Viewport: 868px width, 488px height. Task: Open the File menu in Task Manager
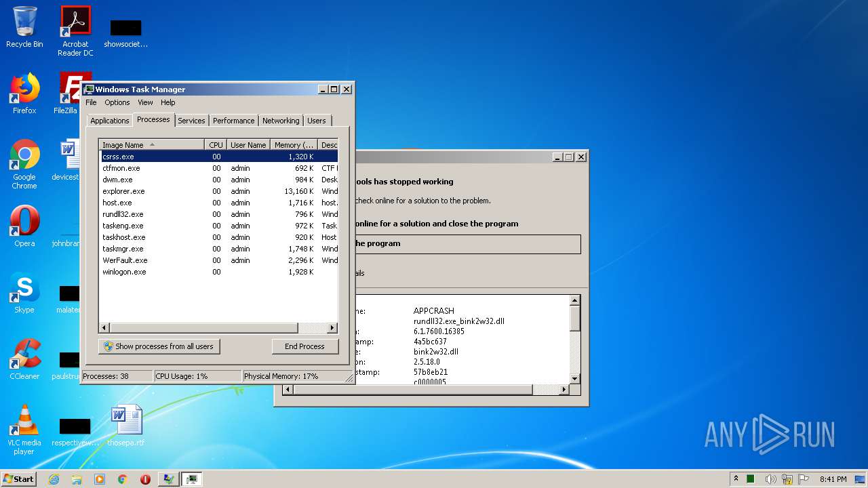click(91, 102)
